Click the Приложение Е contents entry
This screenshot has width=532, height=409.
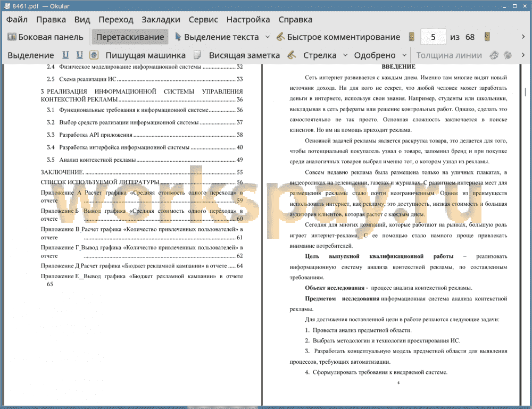click(142, 280)
